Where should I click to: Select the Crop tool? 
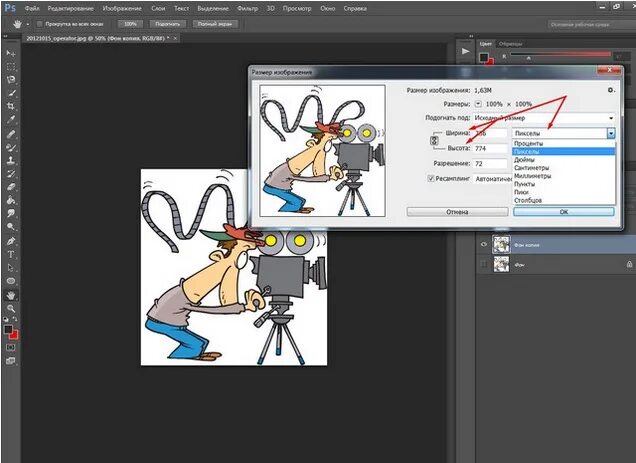coord(11,106)
